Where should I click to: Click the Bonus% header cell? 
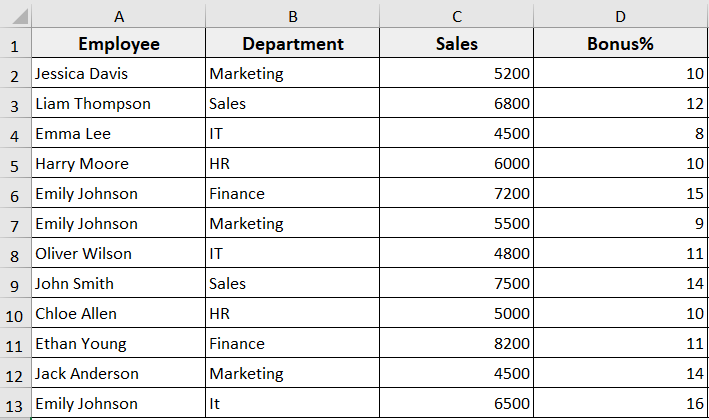(620, 44)
